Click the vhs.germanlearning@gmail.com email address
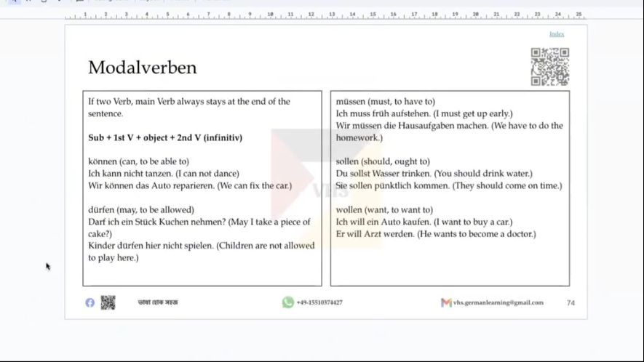 point(498,302)
